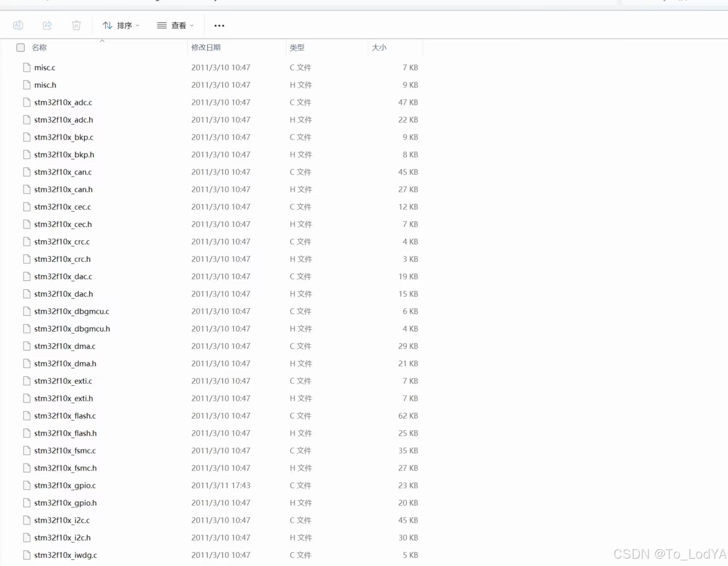Image resolution: width=728 pixels, height=566 pixels.
Task: Click the 62 KB size of stm32f10x_flash.c
Action: [x=408, y=416]
